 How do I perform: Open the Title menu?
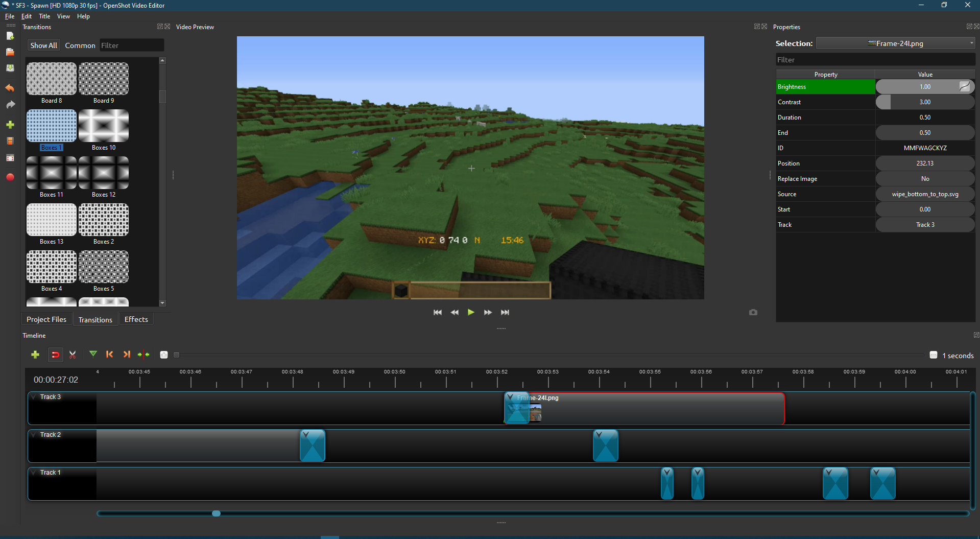pyautogui.click(x=44, y=16)
